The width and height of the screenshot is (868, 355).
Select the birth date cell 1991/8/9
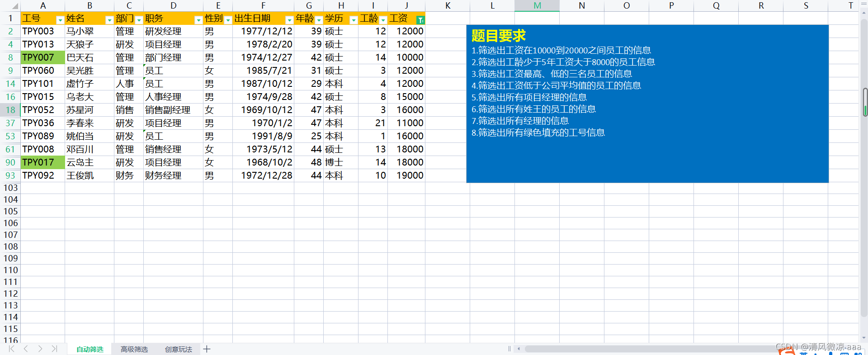[264, 136]
